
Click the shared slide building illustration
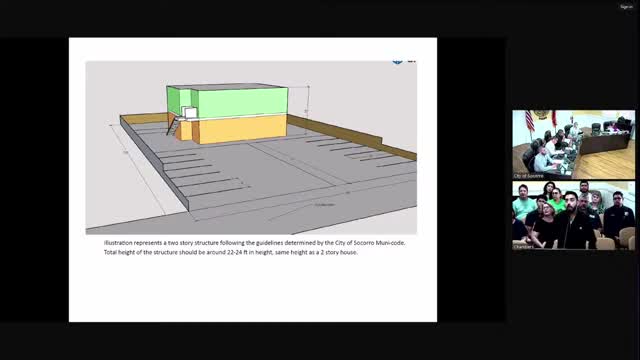(251, 147)
